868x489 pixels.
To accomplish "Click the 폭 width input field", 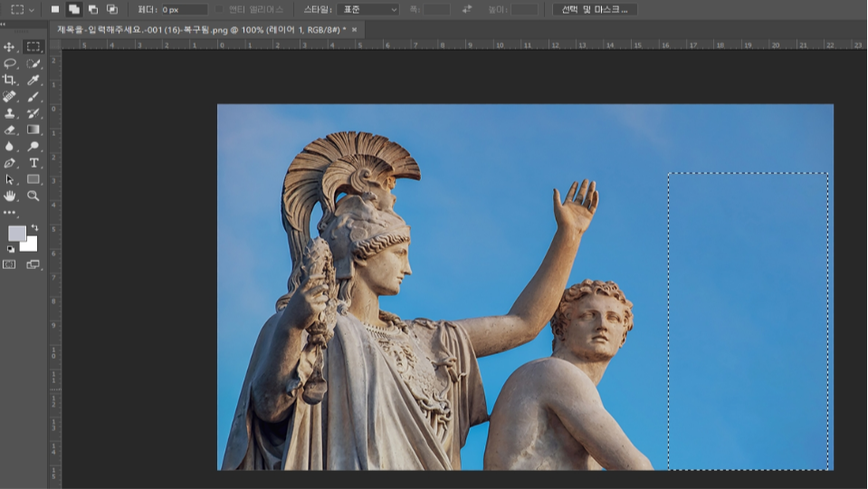I will tap(437, 9).
